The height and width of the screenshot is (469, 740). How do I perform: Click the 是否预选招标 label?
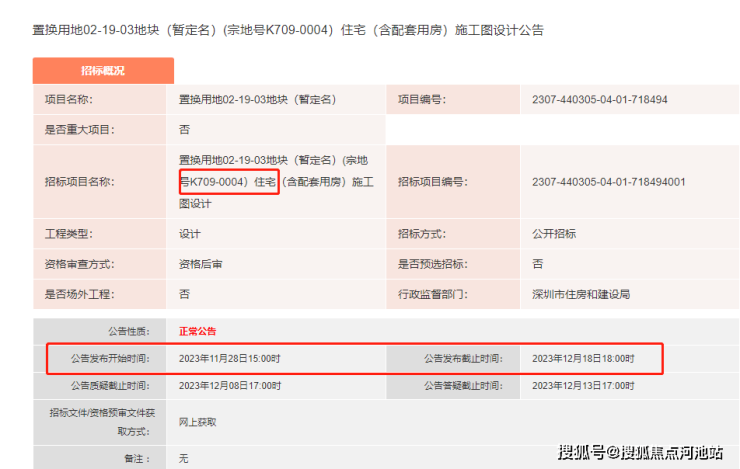tap(433, 264)
